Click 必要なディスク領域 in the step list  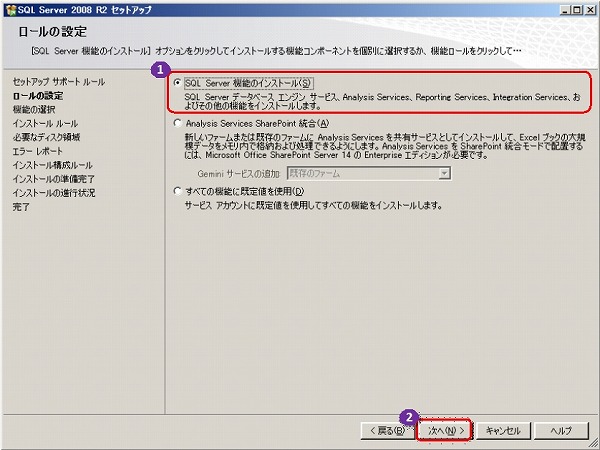[x=46, y=137]
